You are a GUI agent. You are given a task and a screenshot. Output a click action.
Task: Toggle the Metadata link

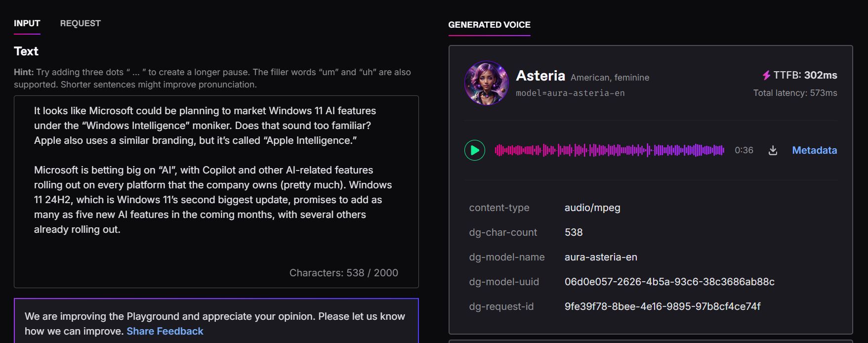click(x=814, y=150)
